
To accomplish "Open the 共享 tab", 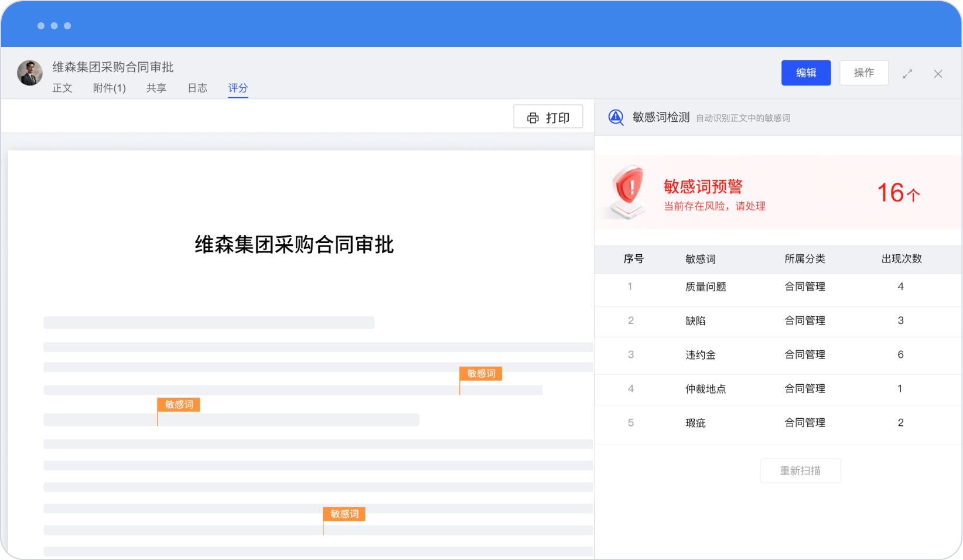I will coord(156,88).
